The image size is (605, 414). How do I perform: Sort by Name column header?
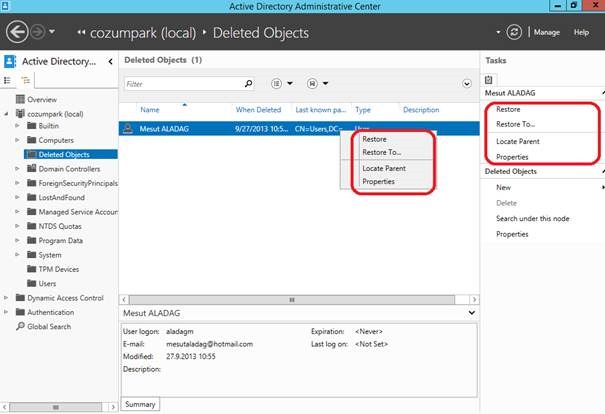pyautogui.click(x=150, y=110)
